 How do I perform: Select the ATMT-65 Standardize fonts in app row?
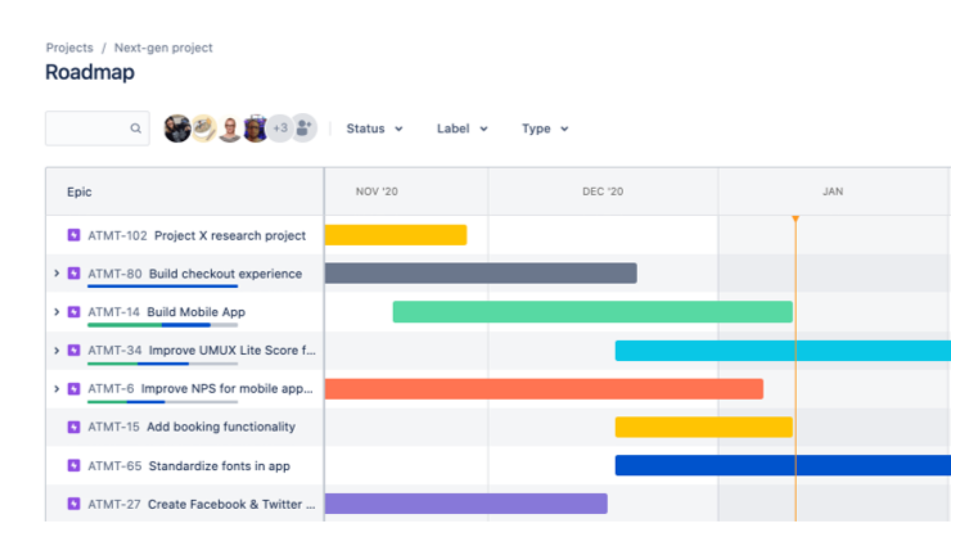click(x=219, y=466)
